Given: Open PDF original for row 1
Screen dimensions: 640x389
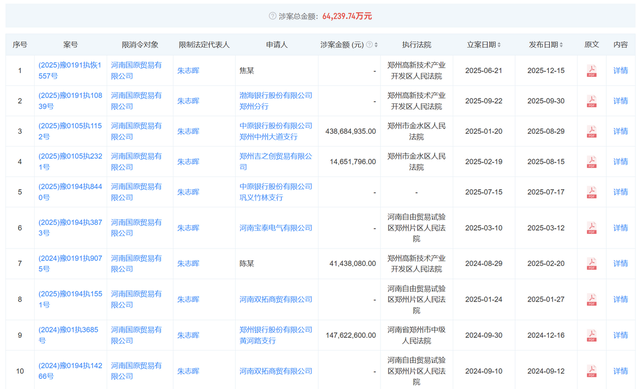Looking at the screenshot, I should (591, 71).
